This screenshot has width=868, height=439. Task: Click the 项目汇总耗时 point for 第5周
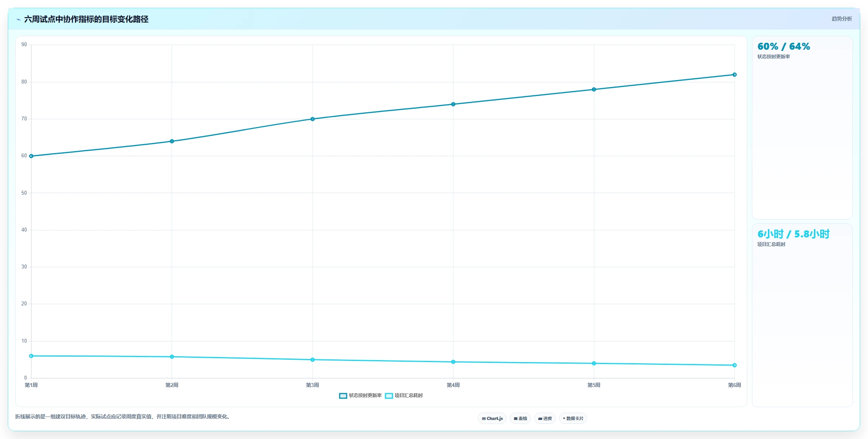[594, 364]
